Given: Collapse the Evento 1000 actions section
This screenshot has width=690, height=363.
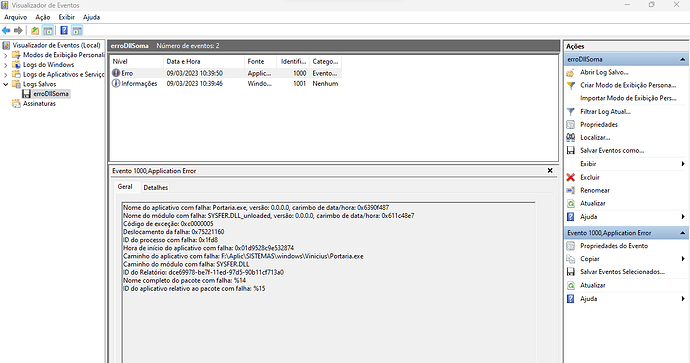Looking at the screenshot, I should [683, 233].
